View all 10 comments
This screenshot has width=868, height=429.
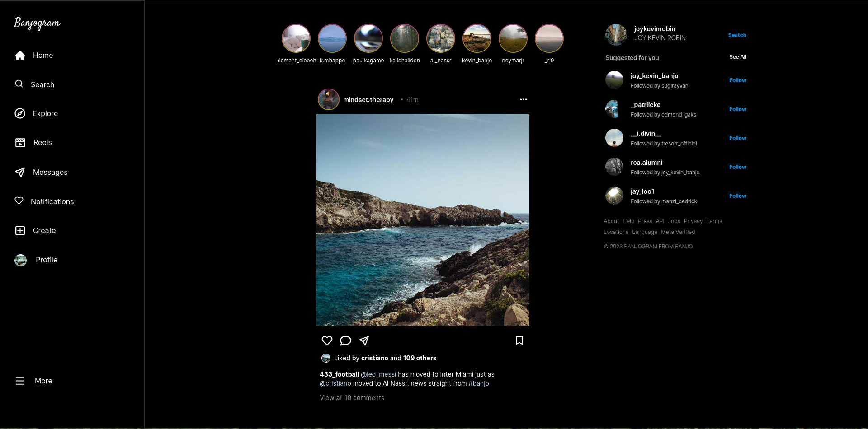352,398
